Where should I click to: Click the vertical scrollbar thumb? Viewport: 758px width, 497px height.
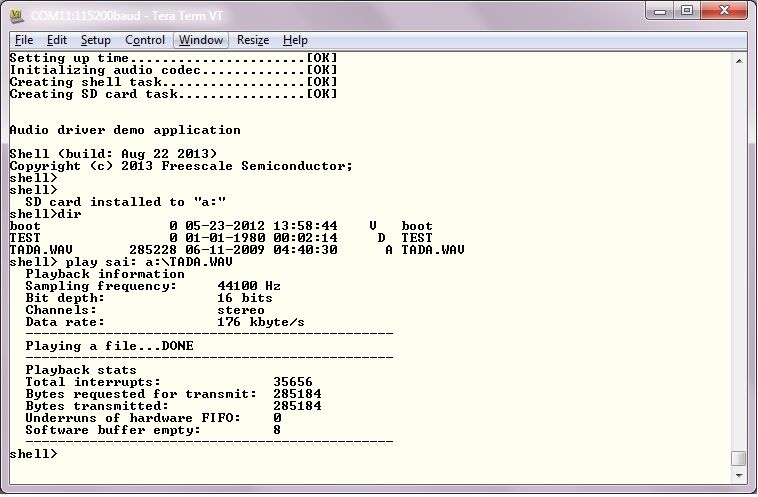click(739, 458)
